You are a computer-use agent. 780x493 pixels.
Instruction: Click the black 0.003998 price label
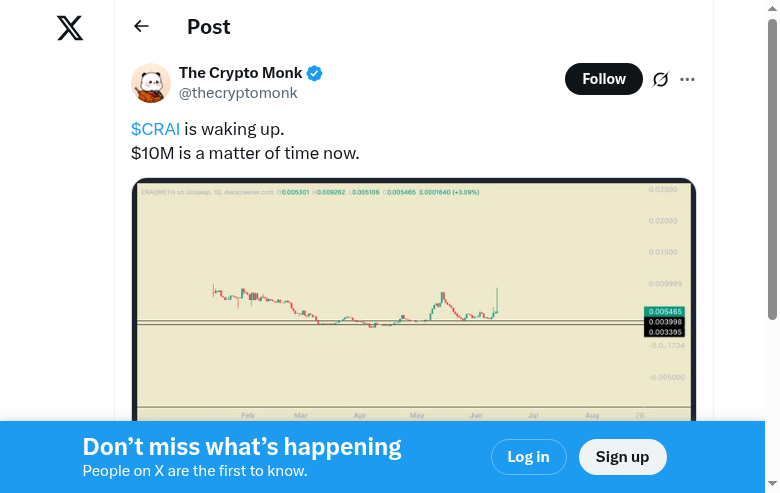[665, 322]
